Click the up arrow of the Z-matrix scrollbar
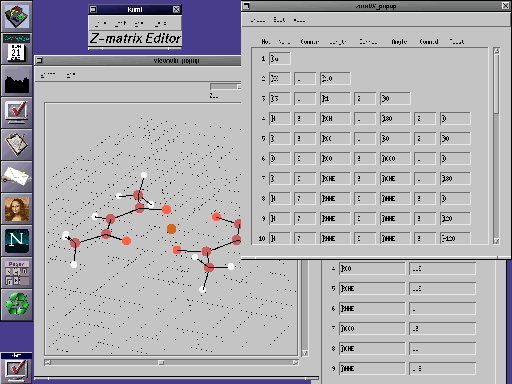The image size is (512, 384). (x=496, y=51)
